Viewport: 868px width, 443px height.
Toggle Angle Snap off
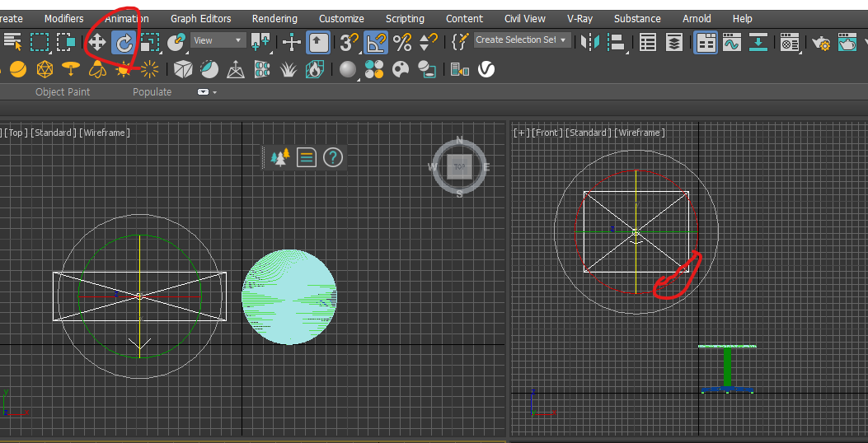click(377, 42)
